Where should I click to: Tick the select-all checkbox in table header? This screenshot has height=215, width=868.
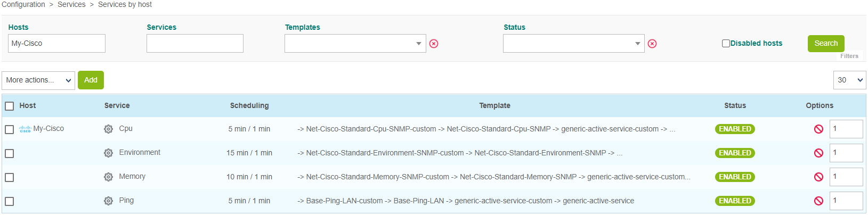(x=10, y=106)
